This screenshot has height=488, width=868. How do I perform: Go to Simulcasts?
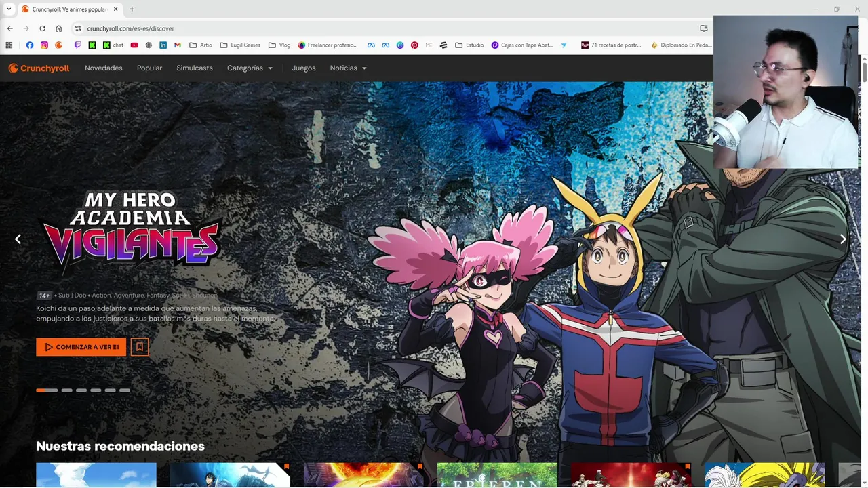pos(195,68)
